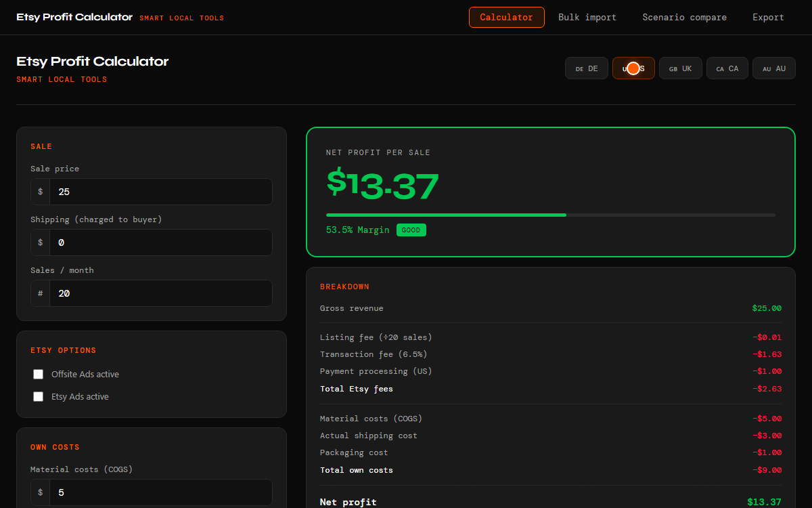Focus the Sale price input field

coord(161,192)
